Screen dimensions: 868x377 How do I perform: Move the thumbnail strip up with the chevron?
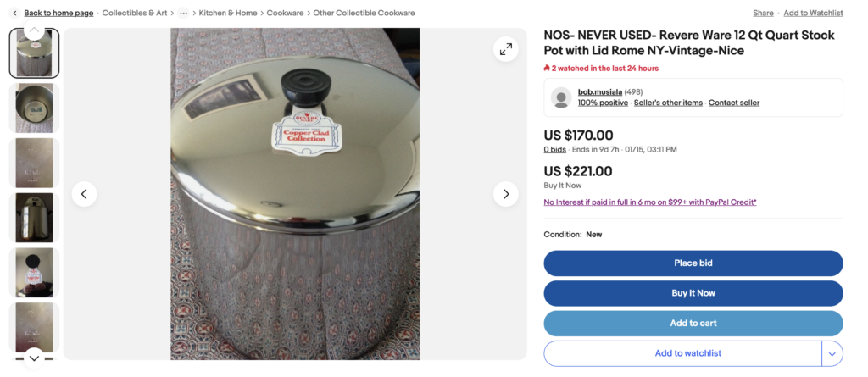point(34,30)
